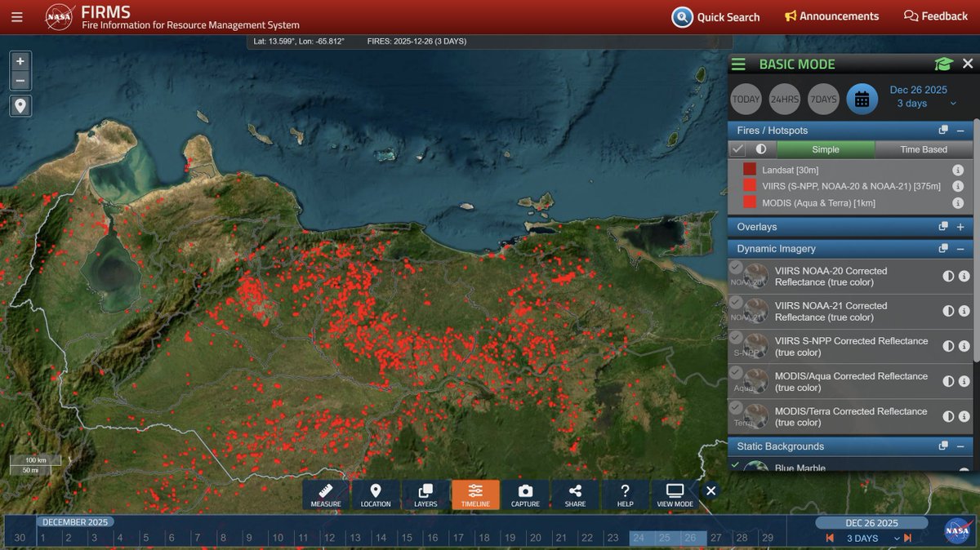The width and height of the screenshot is (980, 550).
Task: Open the SHARE tool
Action: click(x=575, y=495)
